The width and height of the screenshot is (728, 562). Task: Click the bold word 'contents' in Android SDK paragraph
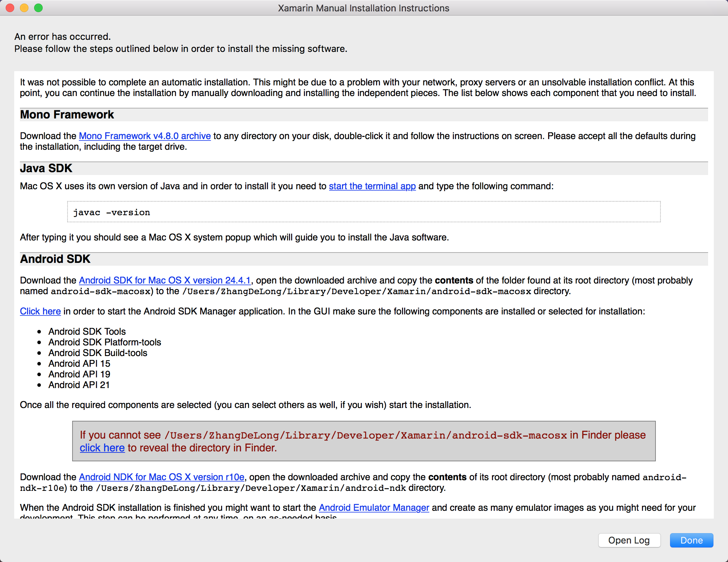(x=454, y=280)
